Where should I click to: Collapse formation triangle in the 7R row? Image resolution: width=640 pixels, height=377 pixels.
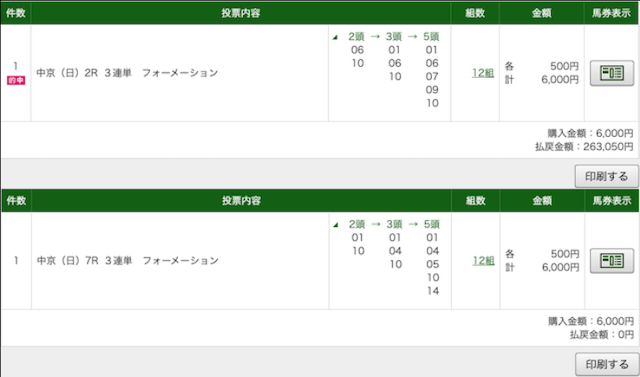335,225
